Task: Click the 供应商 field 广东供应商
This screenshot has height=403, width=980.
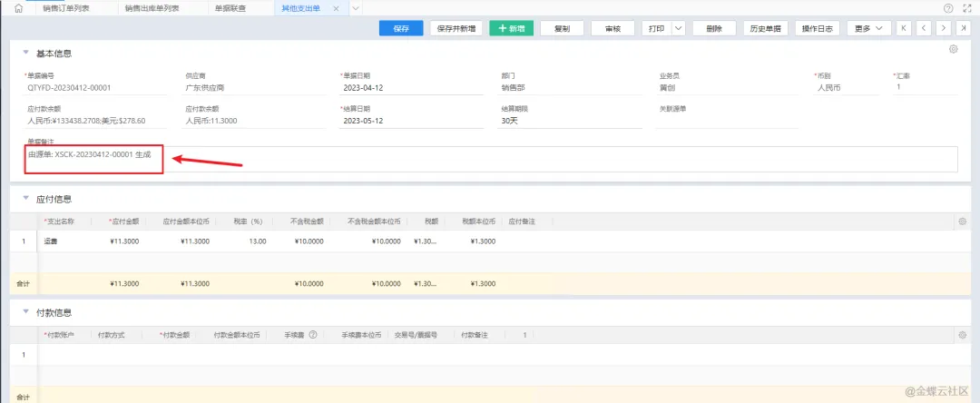Action: (x=256, y=87)
